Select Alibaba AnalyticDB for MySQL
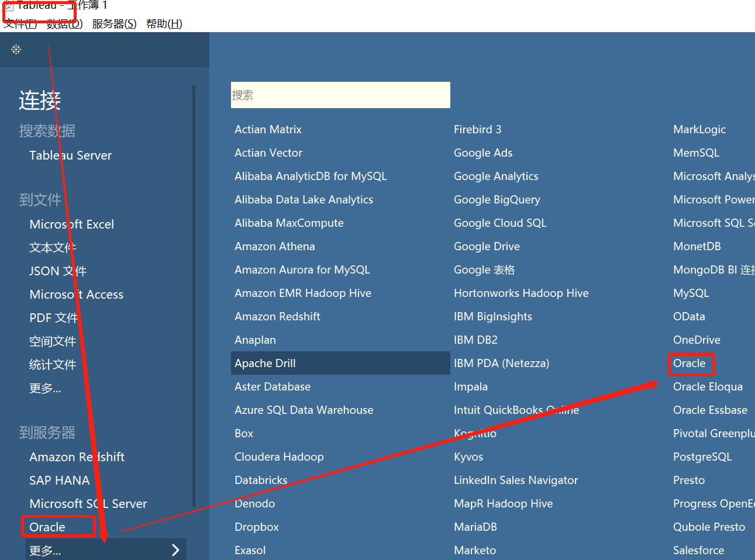This screenshot has width=755, height=560. tap(311, 176)
